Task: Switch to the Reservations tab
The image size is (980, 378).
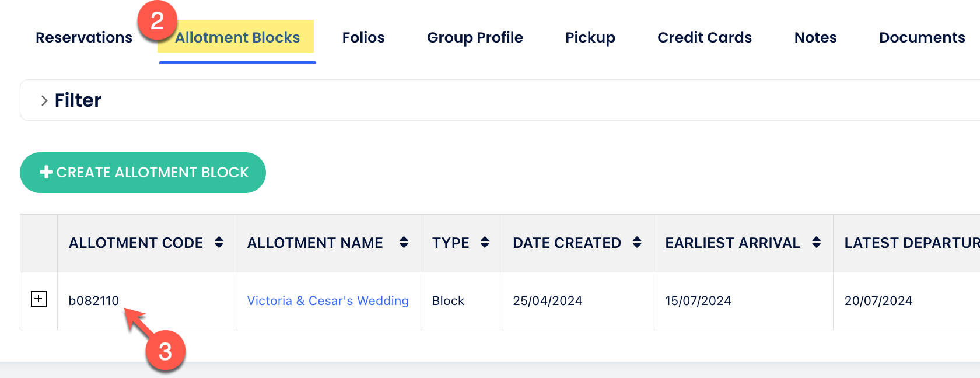Action: pos(84,38)
